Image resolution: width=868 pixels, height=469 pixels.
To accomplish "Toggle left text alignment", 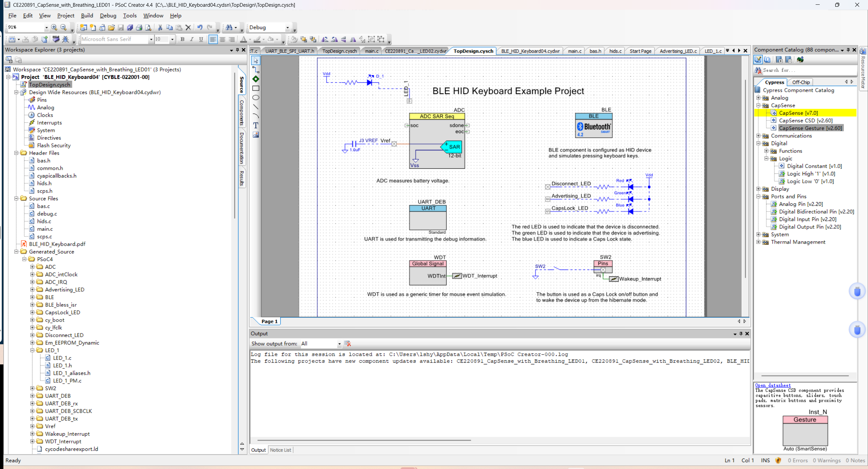I will point(213,39).
